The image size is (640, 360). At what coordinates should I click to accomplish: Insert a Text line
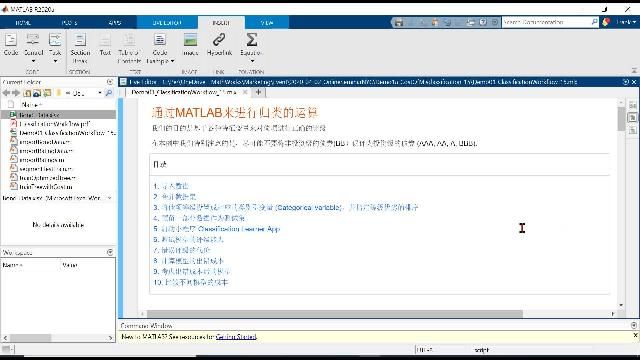[105, 44]
